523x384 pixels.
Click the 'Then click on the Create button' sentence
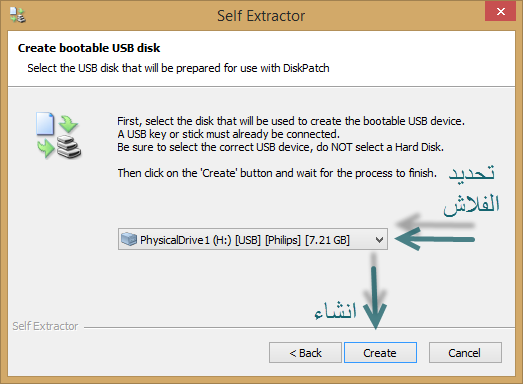(x=277, y=173)
